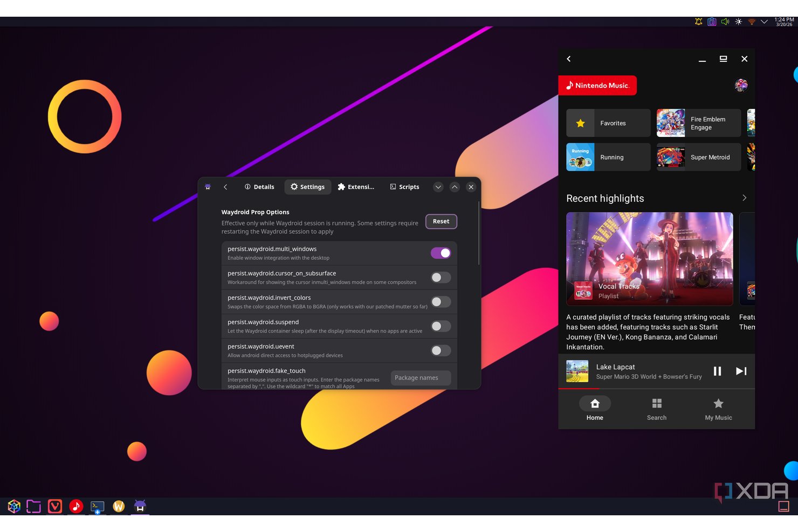The height and width of the screenshot is (532, 798).
Task: Click the Waydroid Prop Options heading
Action: pos(255,212)
